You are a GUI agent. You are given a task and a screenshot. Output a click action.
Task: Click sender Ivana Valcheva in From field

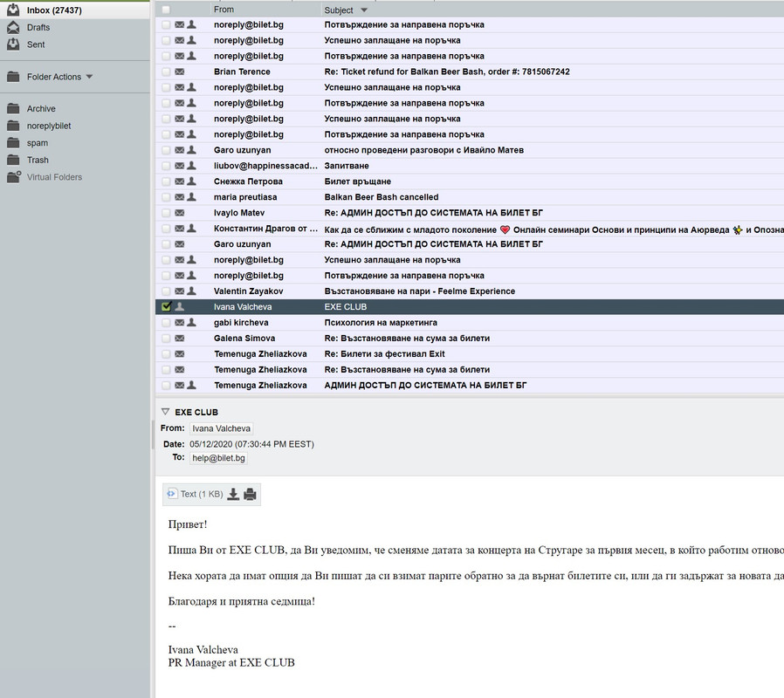221,428
